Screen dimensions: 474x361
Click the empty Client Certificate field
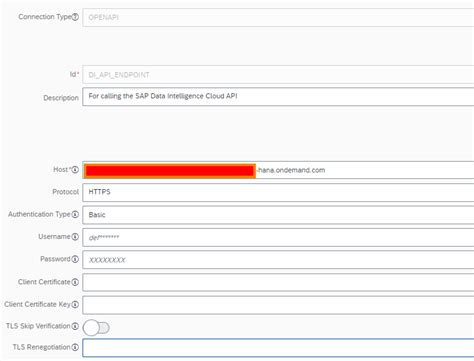click(x=278, y=282)
